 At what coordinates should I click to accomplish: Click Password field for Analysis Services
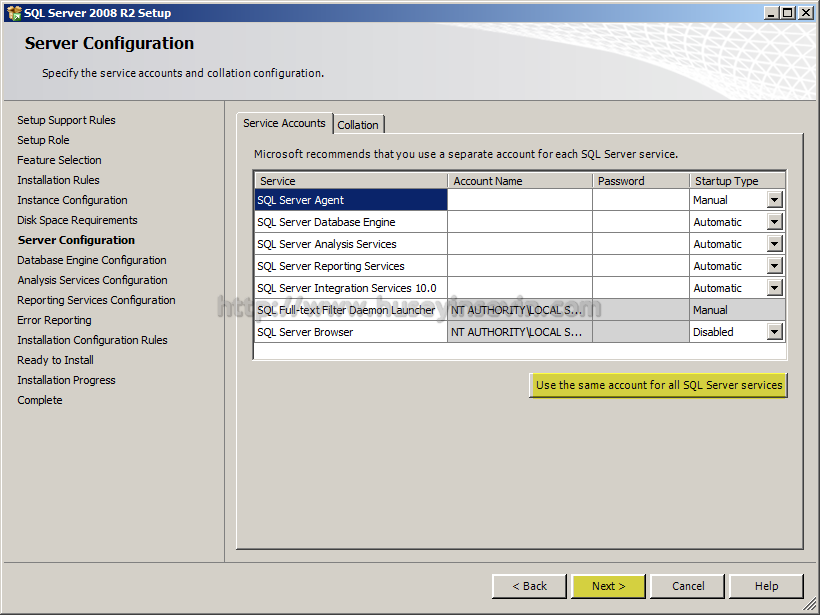(x=641, y=244)
